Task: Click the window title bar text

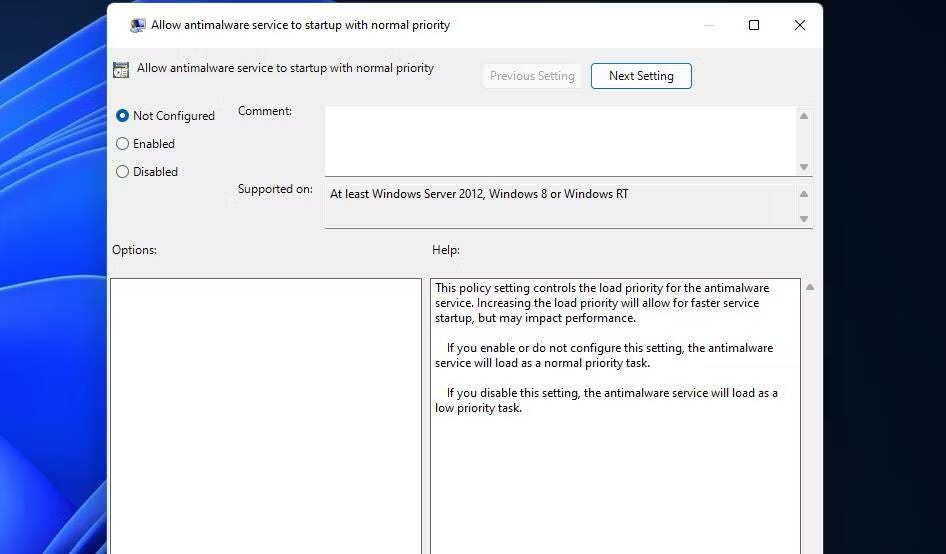Action: (x=300, y=25)
